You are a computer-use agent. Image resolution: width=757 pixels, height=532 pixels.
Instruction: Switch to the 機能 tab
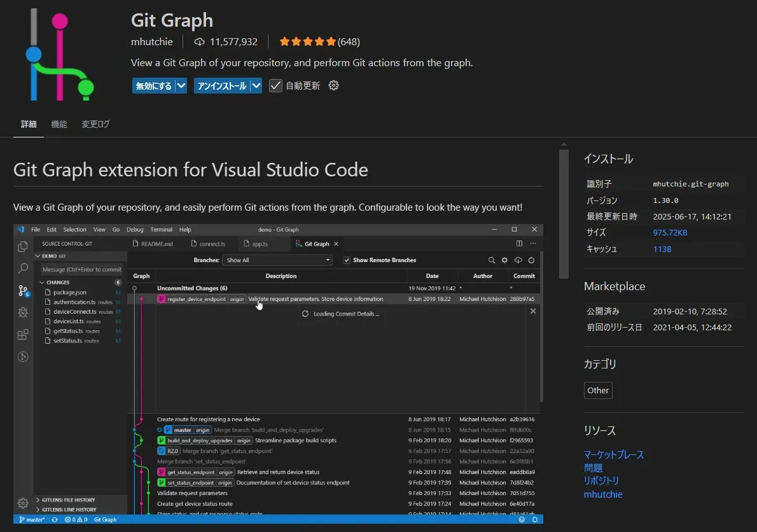click(x=59, y=124)
